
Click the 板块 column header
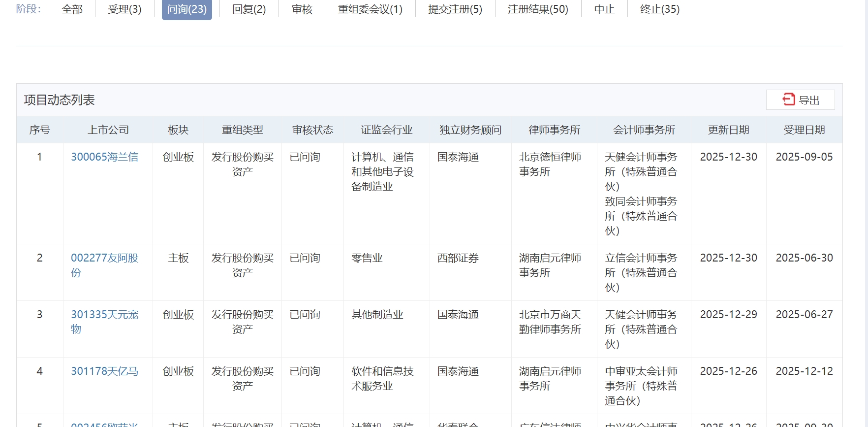(178, 130)
